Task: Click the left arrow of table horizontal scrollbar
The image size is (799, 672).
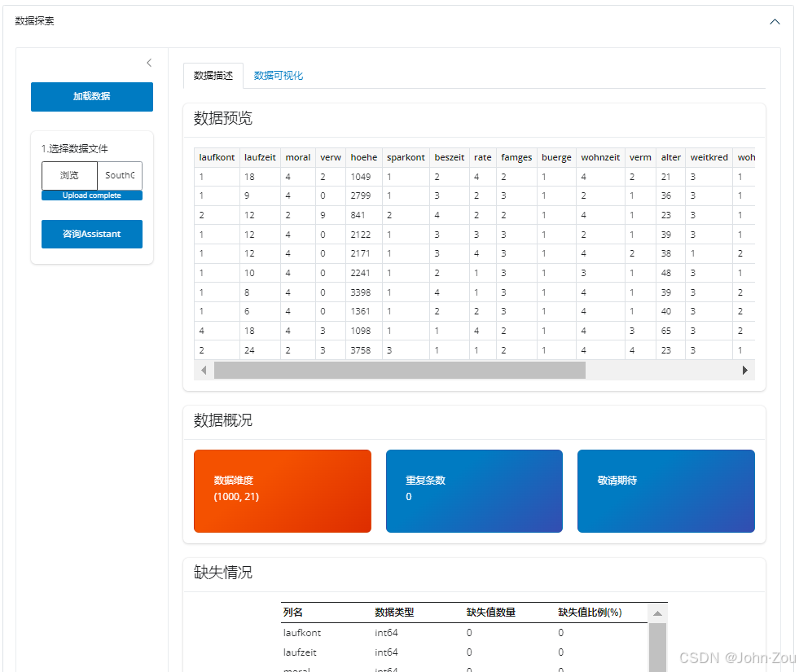Action: (204, 370)
